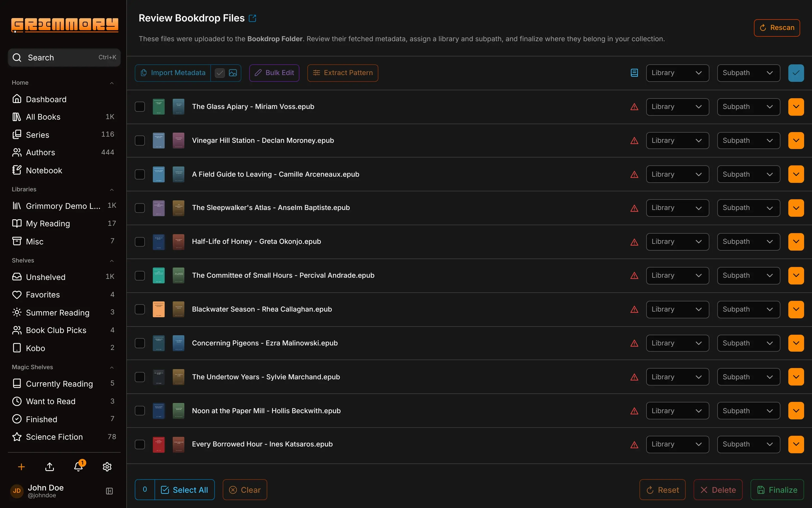Click the Extract Pattern button
The height and width of the screenshot is (508, 812).
click(343, 73)
